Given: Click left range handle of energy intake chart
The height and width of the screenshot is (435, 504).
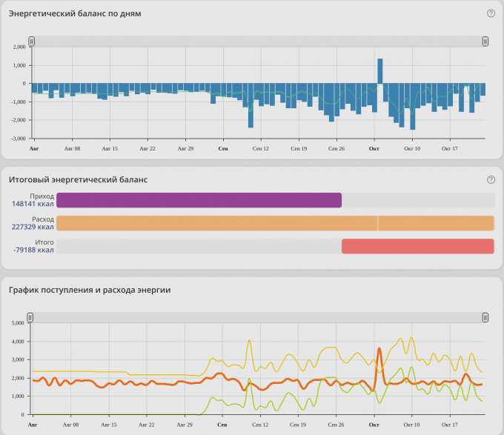Looking at the screenshot, I should click(30, 317).
